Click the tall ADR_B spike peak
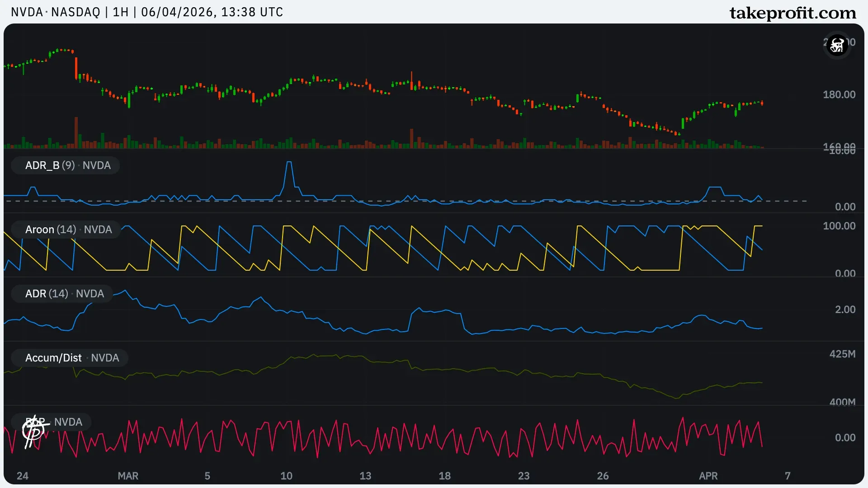The image size is (868, 488). pos(289,163)
